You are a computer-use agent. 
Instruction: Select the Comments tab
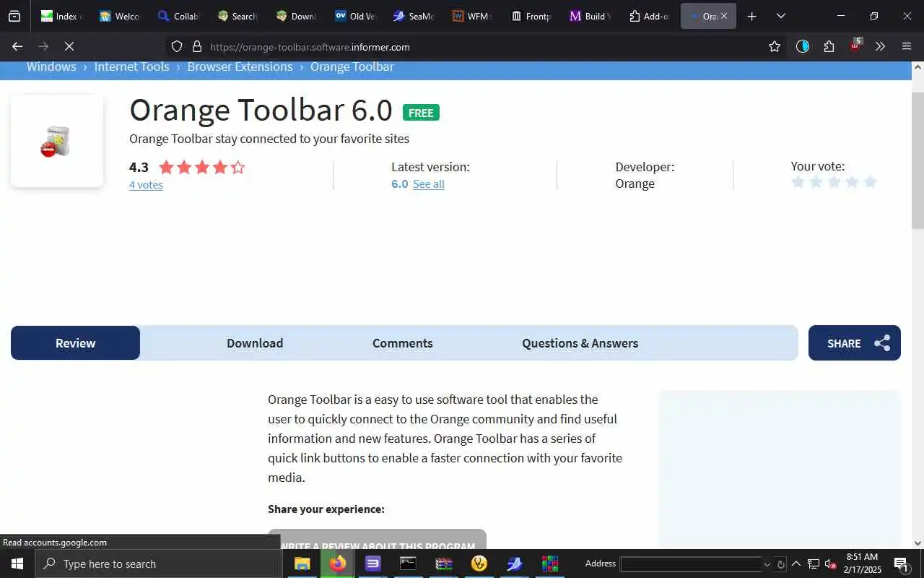[403, 343]
